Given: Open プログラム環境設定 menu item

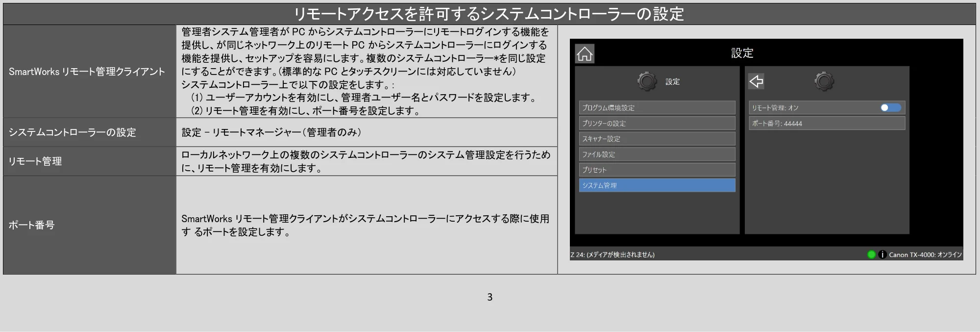Looking at the screenshot, I should [x=657, y=107].
